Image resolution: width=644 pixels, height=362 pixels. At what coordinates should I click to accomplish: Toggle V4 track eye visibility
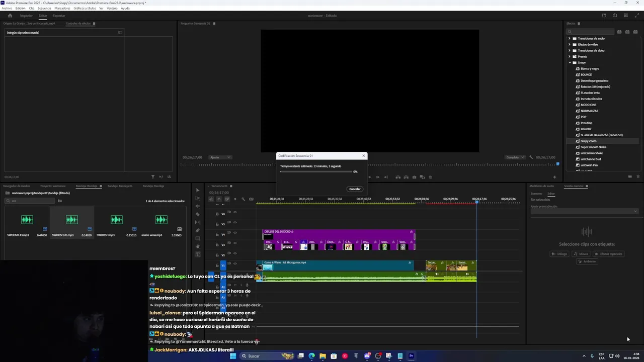coord(235,232)
